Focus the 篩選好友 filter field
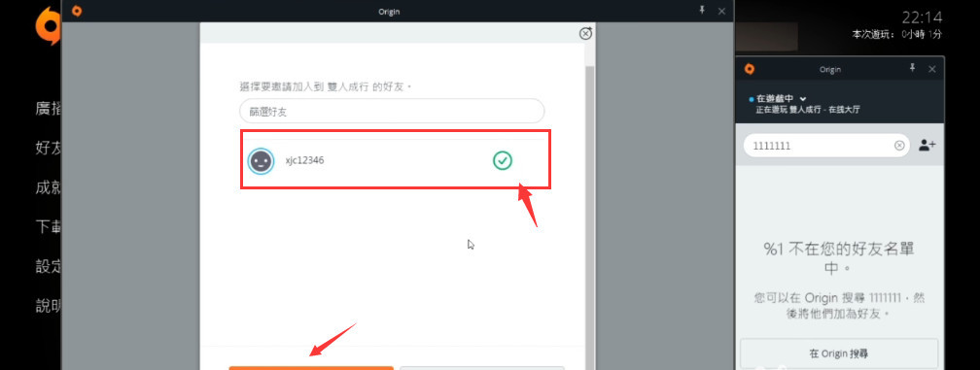 point(392,111)
